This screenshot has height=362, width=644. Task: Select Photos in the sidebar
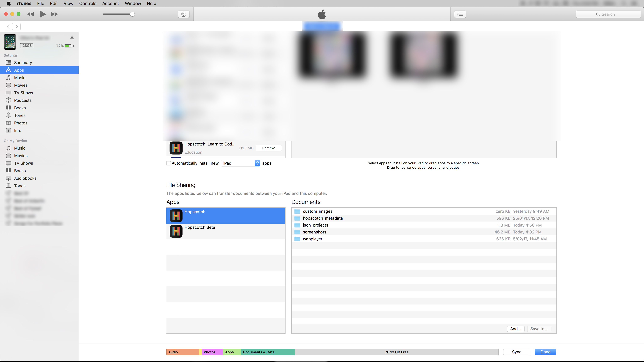tap(20, 123)
